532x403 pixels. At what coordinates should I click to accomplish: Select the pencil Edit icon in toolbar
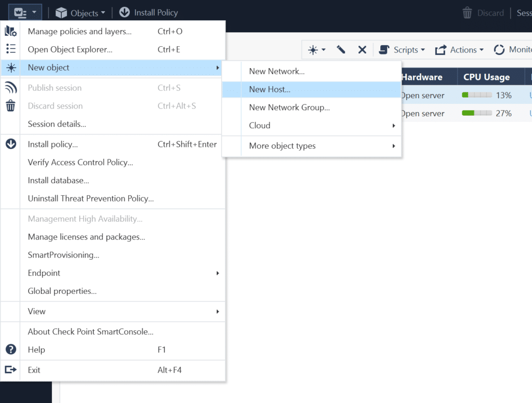pyautogui.click(x=341, y=49)
